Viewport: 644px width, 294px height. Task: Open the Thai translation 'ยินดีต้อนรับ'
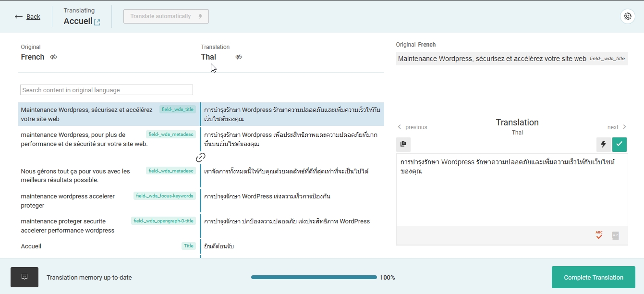point(219,246)
